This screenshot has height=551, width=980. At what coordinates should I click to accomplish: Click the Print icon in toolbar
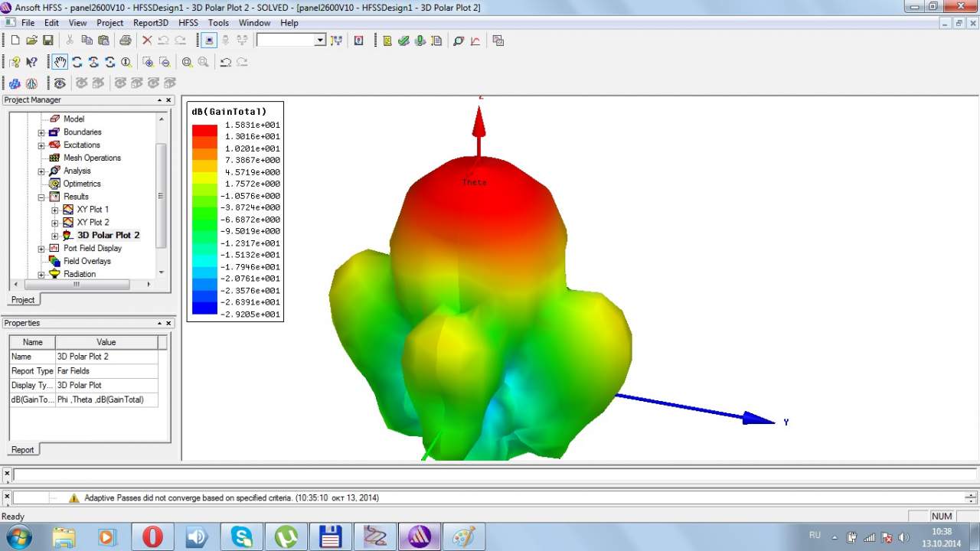(x=125, y=41)
